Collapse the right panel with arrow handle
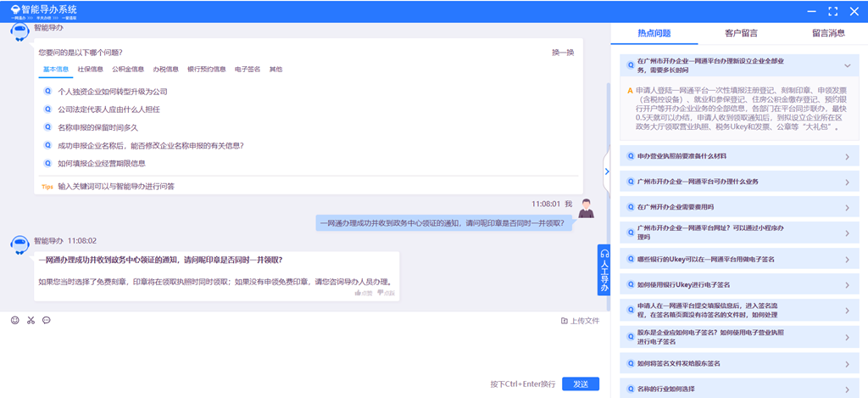The image size is (868, 398). tap(606, 171)
